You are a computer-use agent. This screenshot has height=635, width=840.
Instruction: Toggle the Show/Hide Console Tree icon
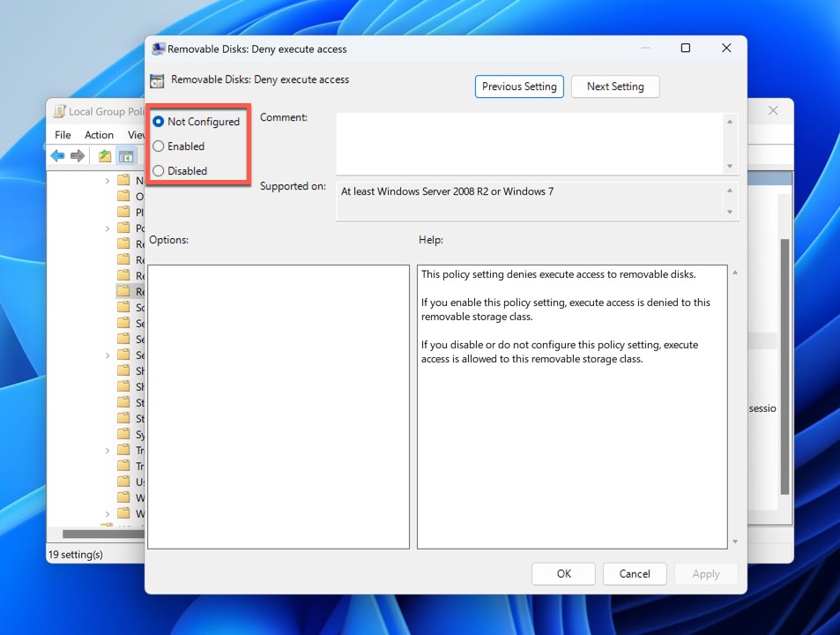126,156
